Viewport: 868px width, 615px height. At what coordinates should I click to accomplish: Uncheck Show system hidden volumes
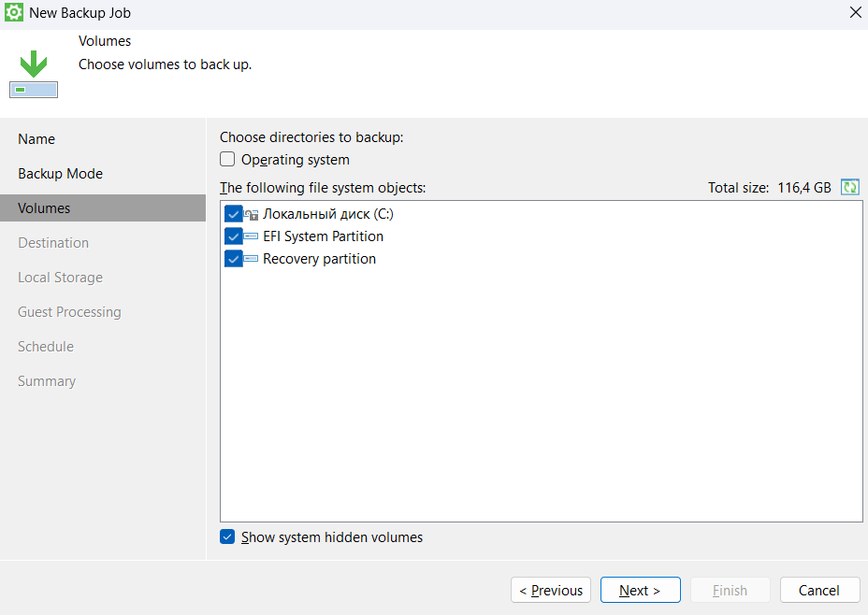(227, 537)
